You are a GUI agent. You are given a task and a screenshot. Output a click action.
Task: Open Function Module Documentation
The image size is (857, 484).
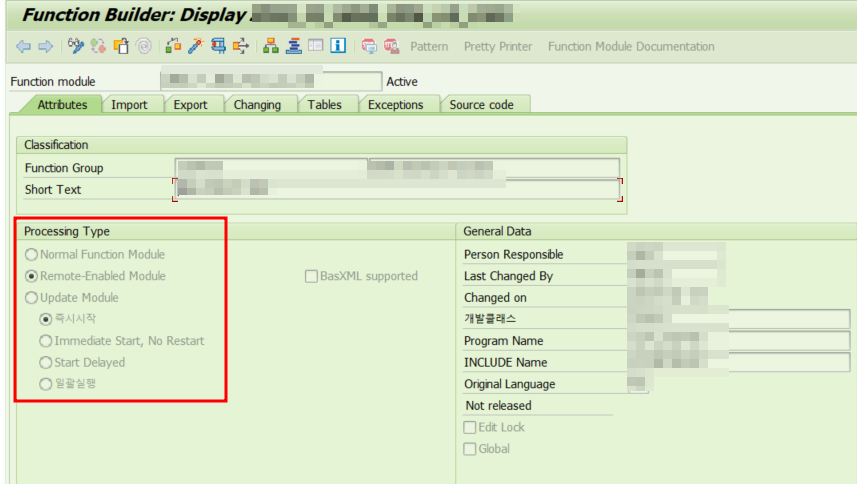(x=631, y=46)
